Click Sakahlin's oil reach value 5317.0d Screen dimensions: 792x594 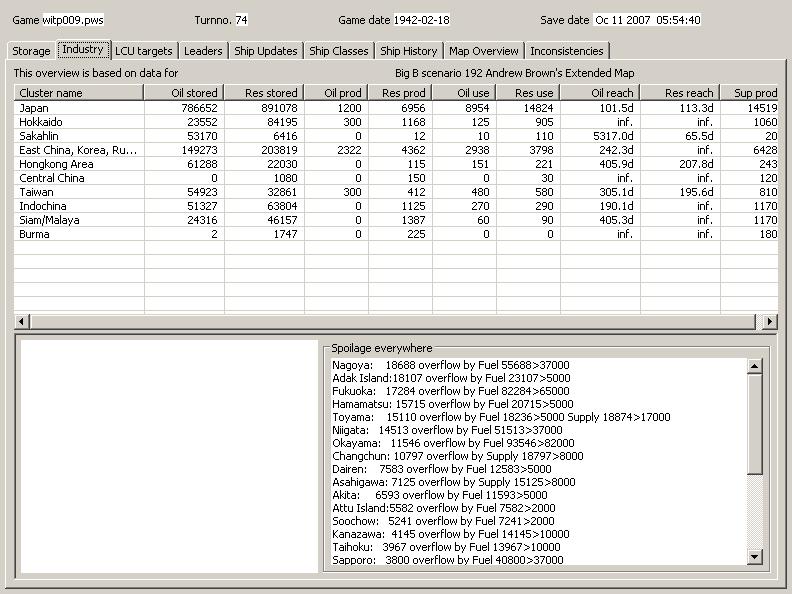pos(612,136)
